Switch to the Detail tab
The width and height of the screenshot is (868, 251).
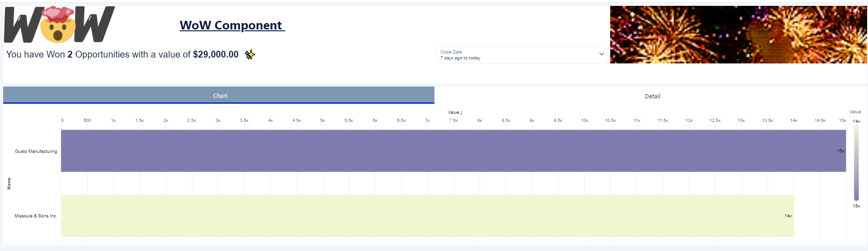652,96
